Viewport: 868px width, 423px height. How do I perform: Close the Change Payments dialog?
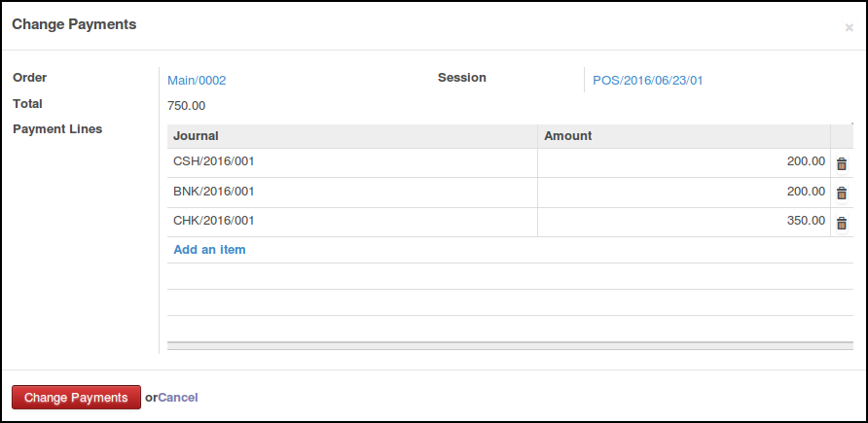[x=849, y=27]
